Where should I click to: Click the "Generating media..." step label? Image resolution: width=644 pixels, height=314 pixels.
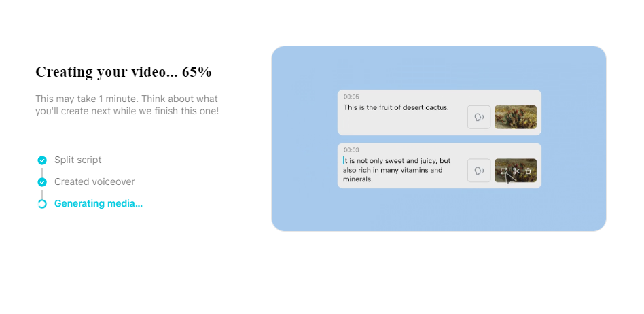tap(99, 204)
